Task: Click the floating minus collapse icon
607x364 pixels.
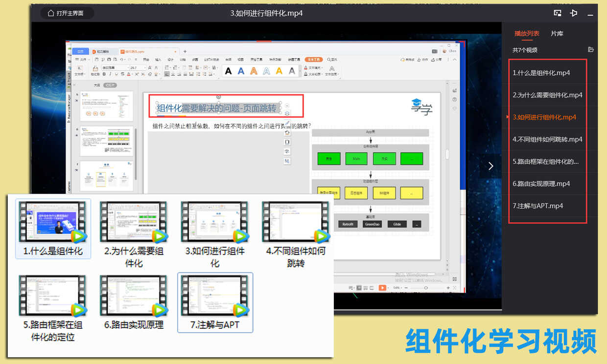Action: [x=287, y=106]
